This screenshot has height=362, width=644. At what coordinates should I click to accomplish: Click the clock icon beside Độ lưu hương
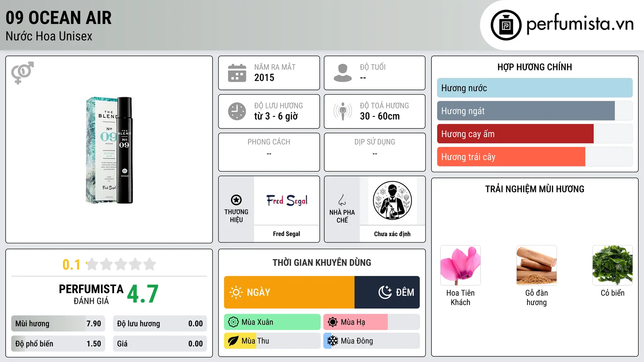237,111
